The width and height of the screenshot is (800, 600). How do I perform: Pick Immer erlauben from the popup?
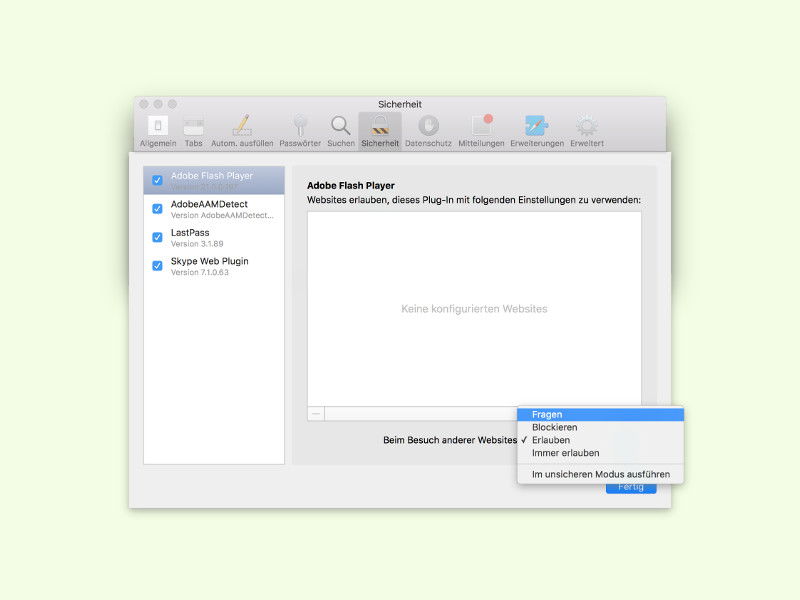coord(601,453)
